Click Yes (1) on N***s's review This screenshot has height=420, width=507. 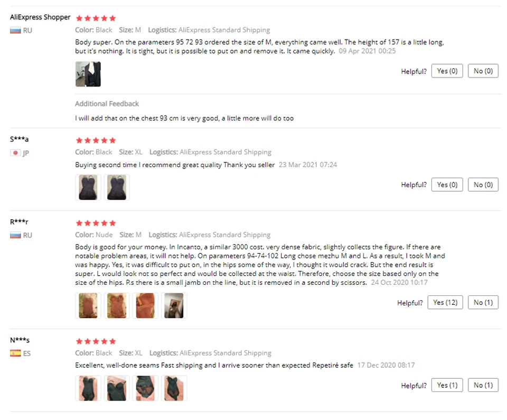tap(447, 385)
